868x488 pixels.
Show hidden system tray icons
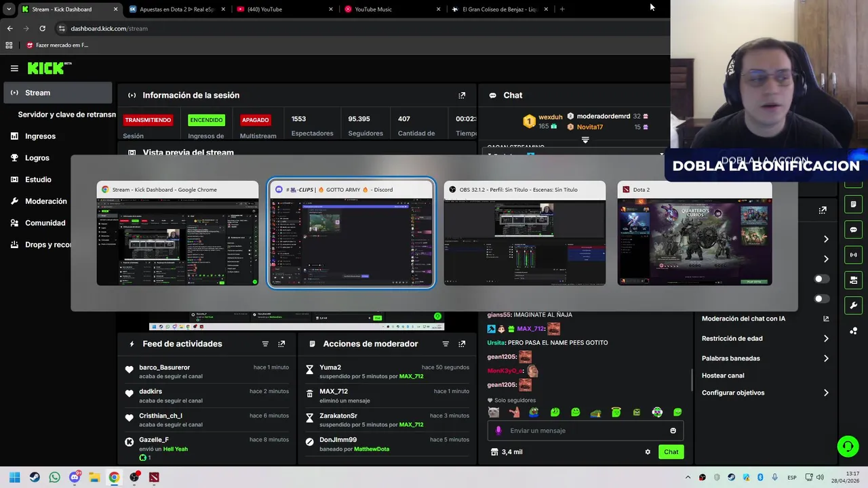coord(688,477)
